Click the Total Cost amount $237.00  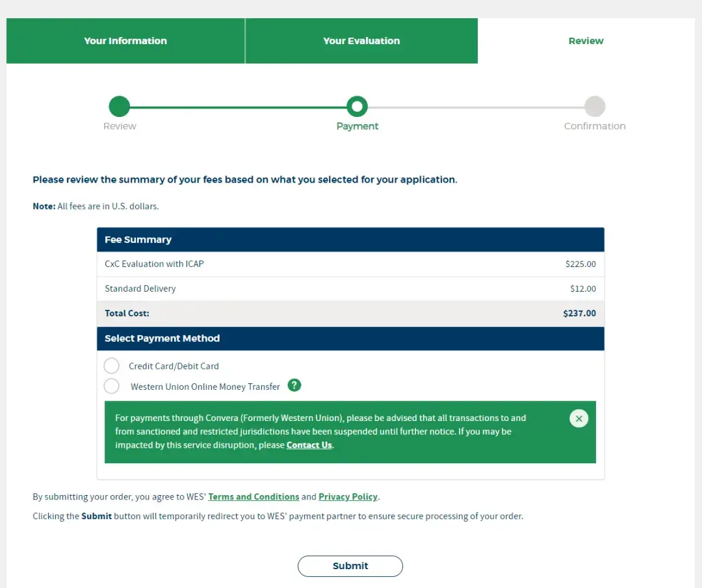click(x=579, y=313)
